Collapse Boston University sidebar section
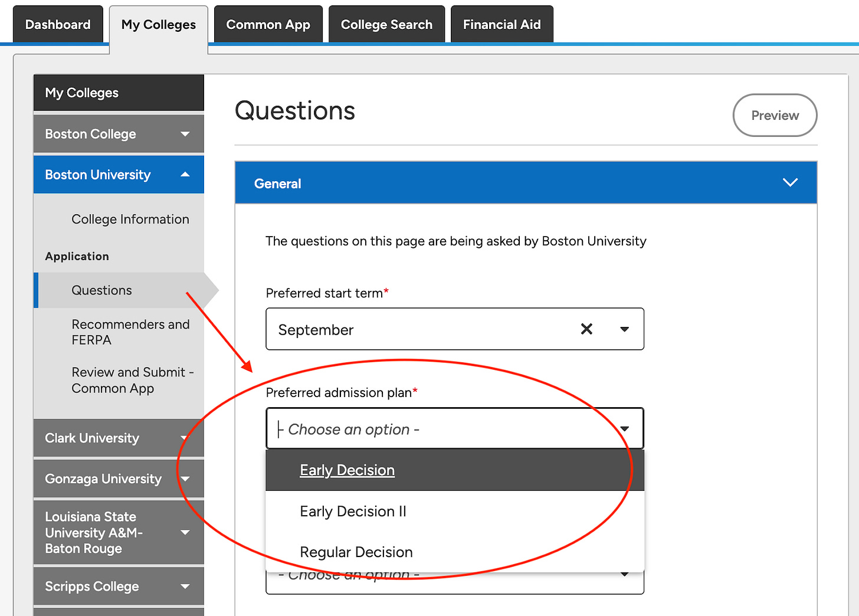This screenshot has width=859, height=616. pos(119,175)
